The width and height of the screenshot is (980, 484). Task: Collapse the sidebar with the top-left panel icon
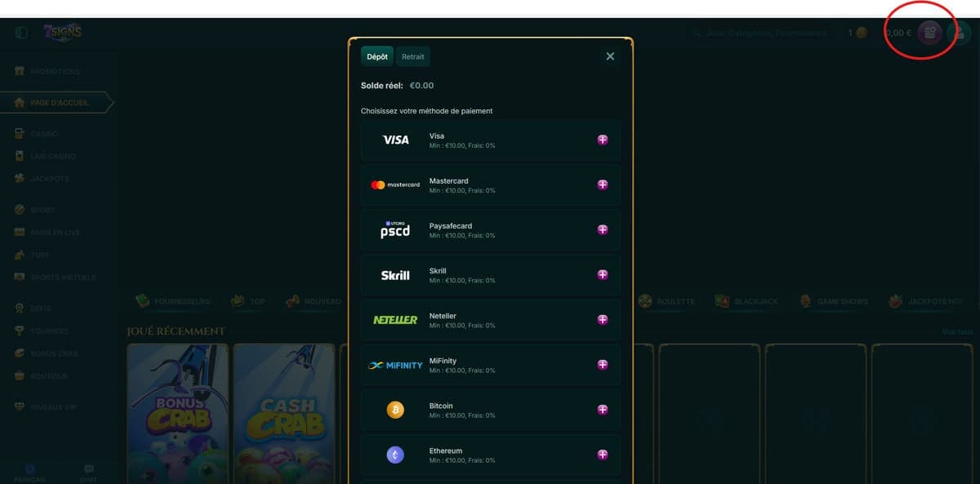[21, 33]
